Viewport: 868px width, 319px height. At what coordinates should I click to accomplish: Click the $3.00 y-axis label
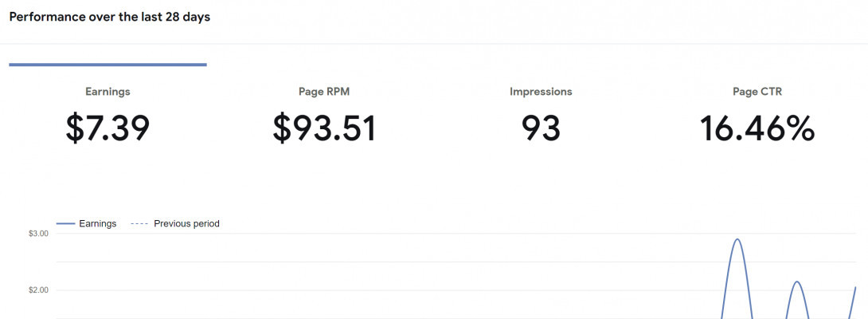(38, 234)
